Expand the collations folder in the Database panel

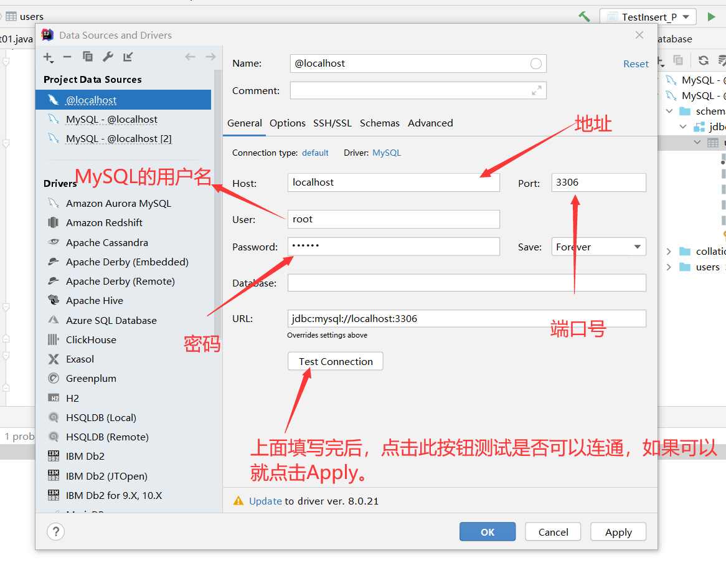(669, 252)
